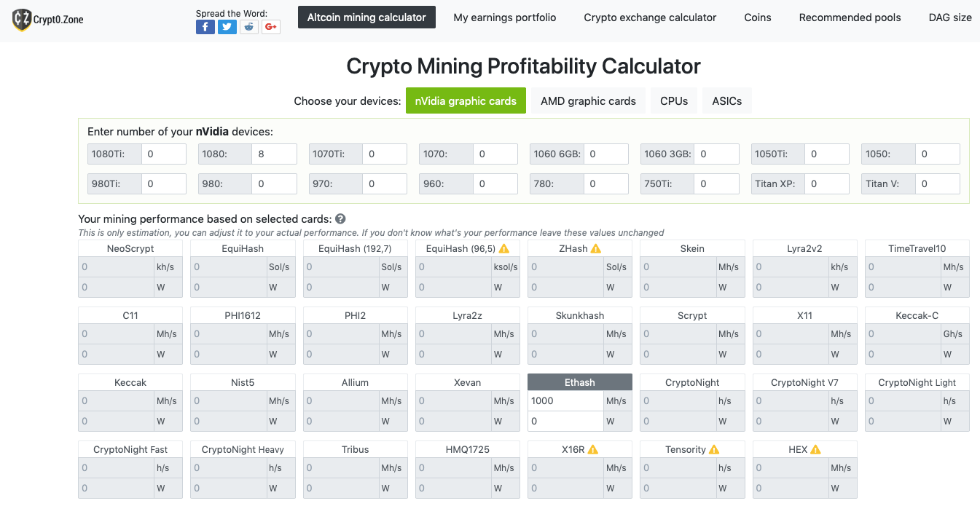Click the Tensority warning icon
The image size is (980, 506).
(713, 450)
